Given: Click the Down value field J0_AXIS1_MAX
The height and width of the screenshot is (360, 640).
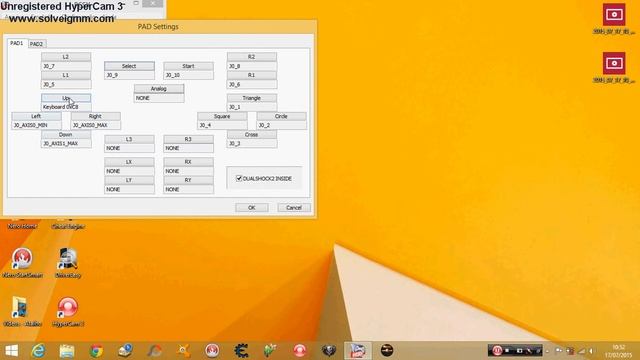Looking at the screenshot, I should [x=66, y=144].
